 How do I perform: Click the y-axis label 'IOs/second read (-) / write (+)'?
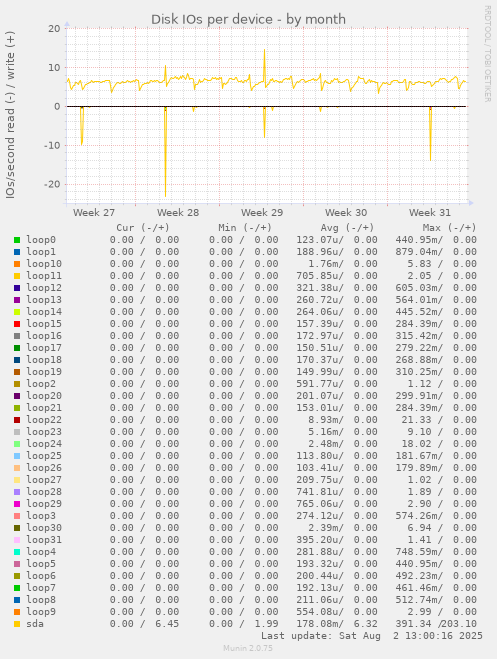10,114
